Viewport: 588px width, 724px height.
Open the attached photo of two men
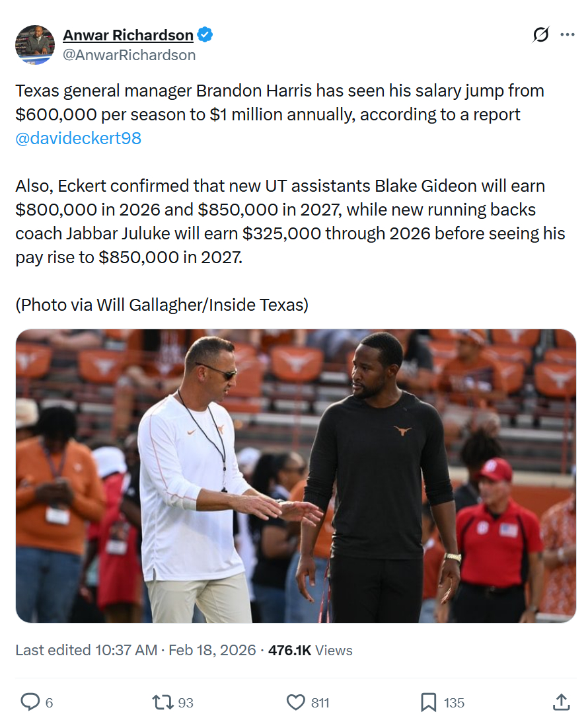tap(295, 475)
